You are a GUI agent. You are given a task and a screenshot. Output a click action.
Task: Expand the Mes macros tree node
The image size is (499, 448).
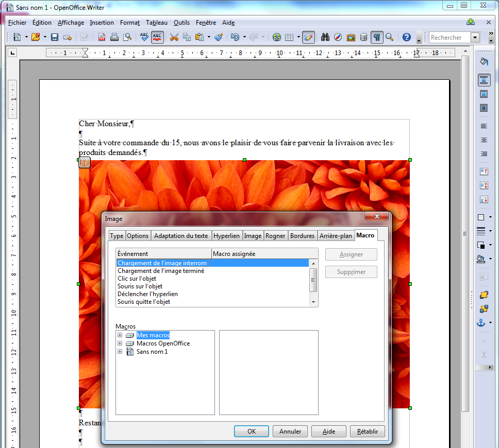[x=120, y=335]
